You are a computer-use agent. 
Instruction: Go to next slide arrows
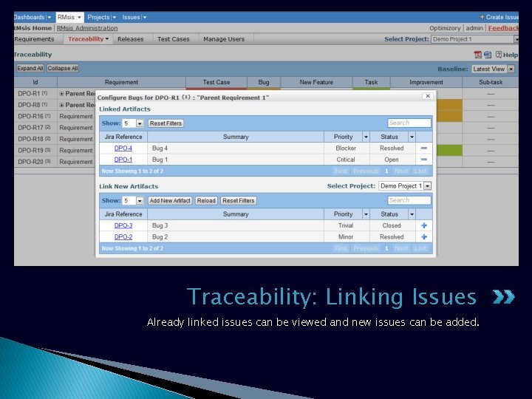click(503, 297)
